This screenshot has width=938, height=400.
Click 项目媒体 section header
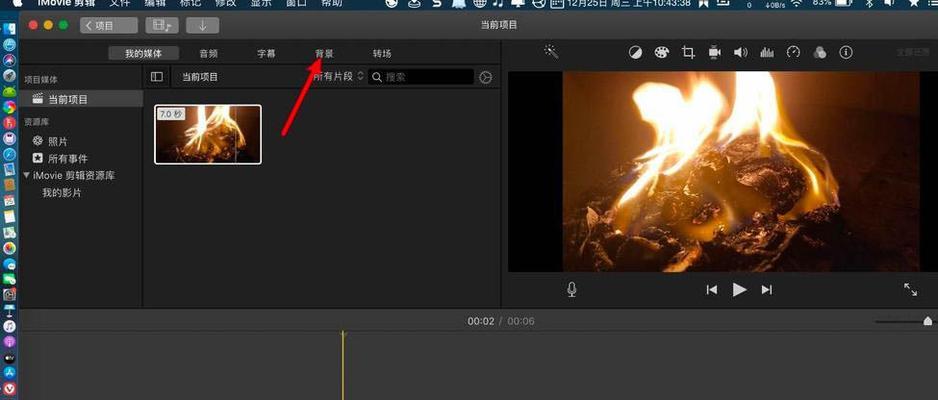(x=41, y=80)
